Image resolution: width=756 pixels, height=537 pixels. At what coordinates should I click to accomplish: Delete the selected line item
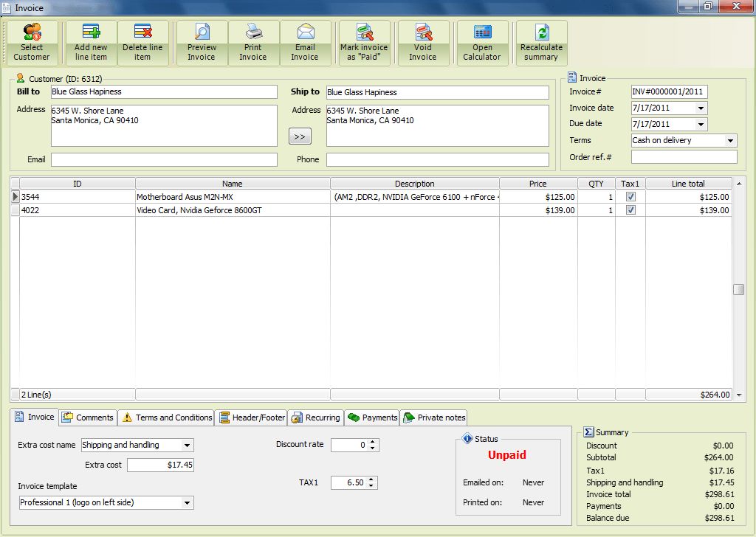pyautogui.click(x=143, y=43)
